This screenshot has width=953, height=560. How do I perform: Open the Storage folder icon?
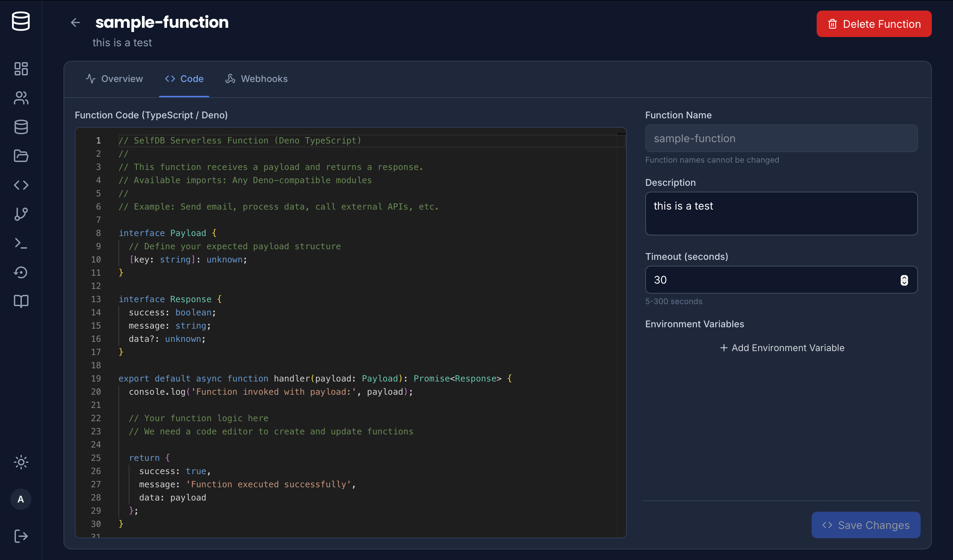coord(21,156)
